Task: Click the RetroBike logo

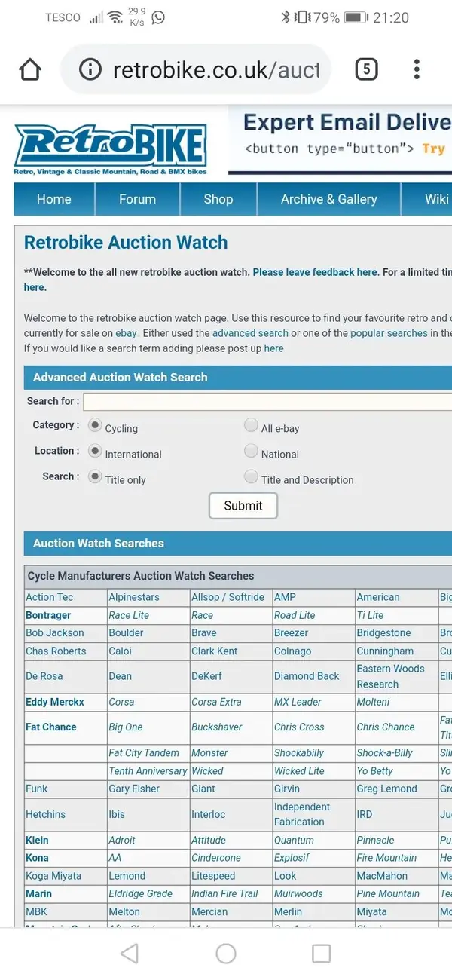Action: coord(110,149)
